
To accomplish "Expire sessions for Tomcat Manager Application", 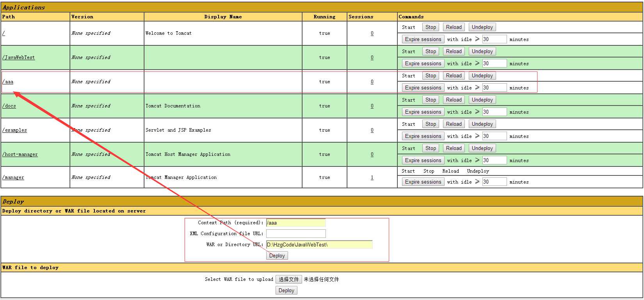I will [x=423, y=182].
